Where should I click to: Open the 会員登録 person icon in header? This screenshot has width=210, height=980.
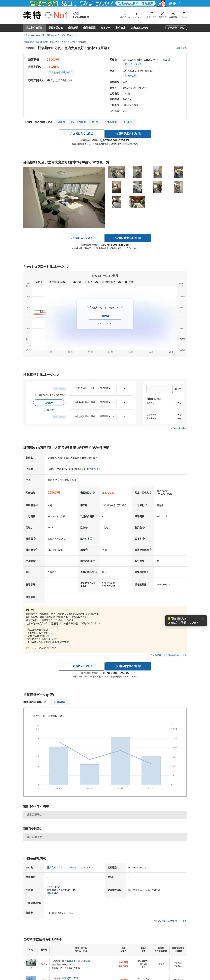pyautogui.click(x=173, y=15)
